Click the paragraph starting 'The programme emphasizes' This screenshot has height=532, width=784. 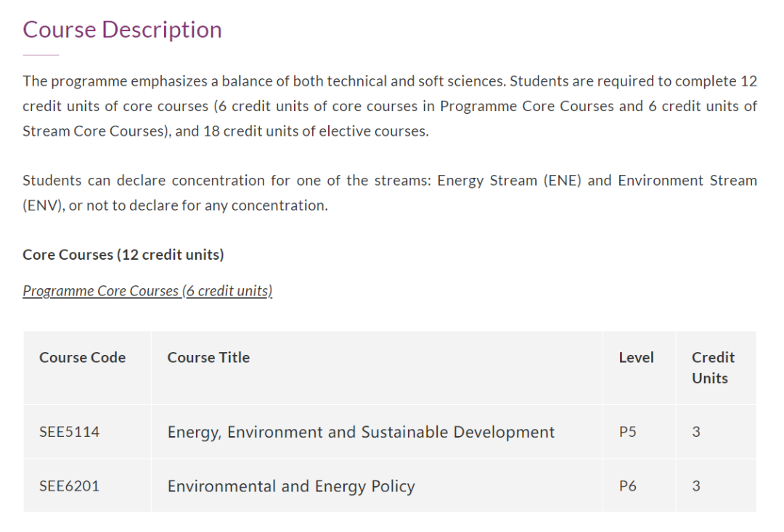[390, 106]
